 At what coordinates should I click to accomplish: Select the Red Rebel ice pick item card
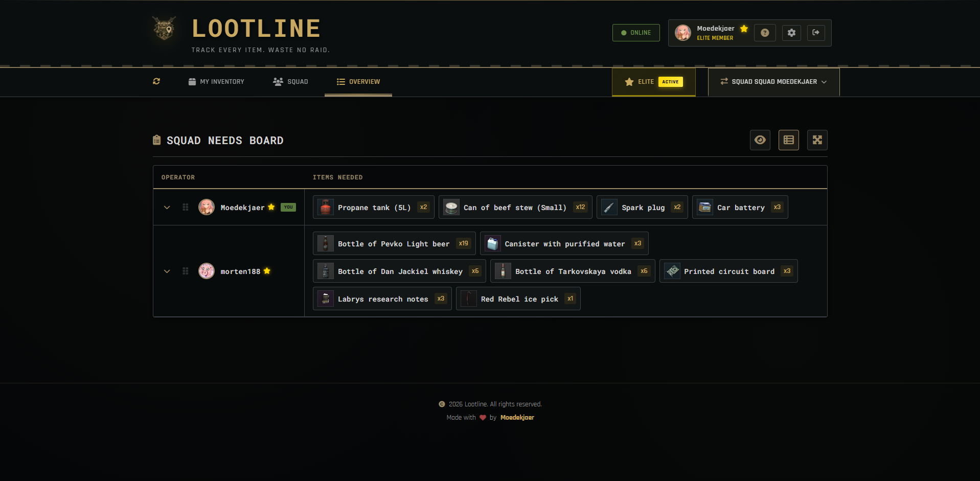(518, 299)
